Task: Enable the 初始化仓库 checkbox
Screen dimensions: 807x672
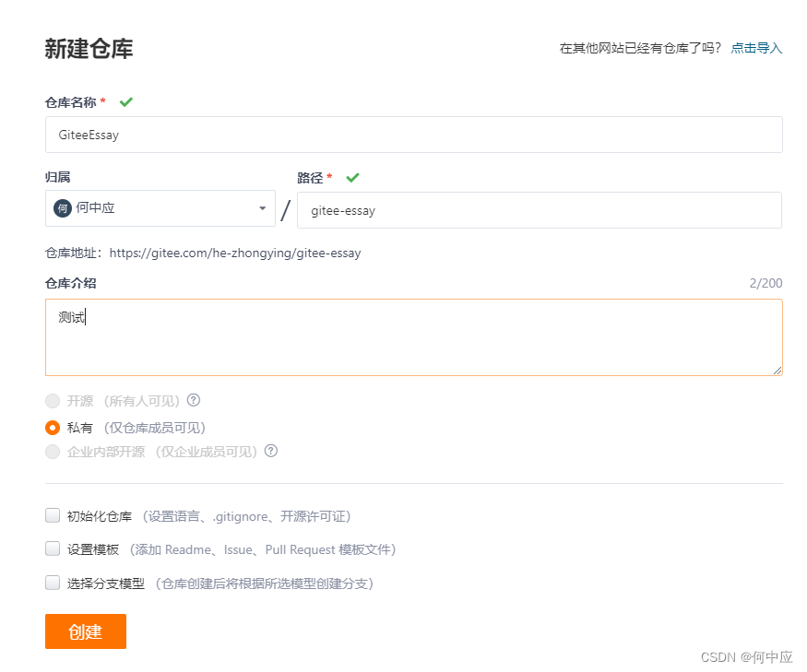Action: (53, 515)
